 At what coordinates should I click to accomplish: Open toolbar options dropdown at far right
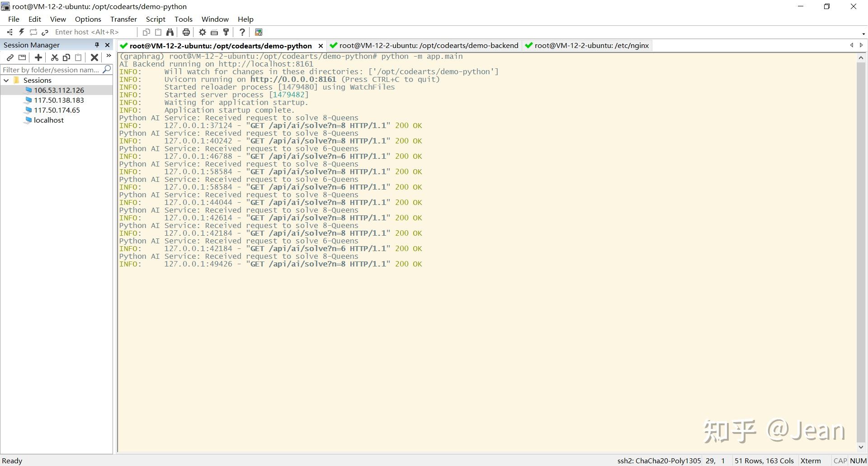click(863, 33)
